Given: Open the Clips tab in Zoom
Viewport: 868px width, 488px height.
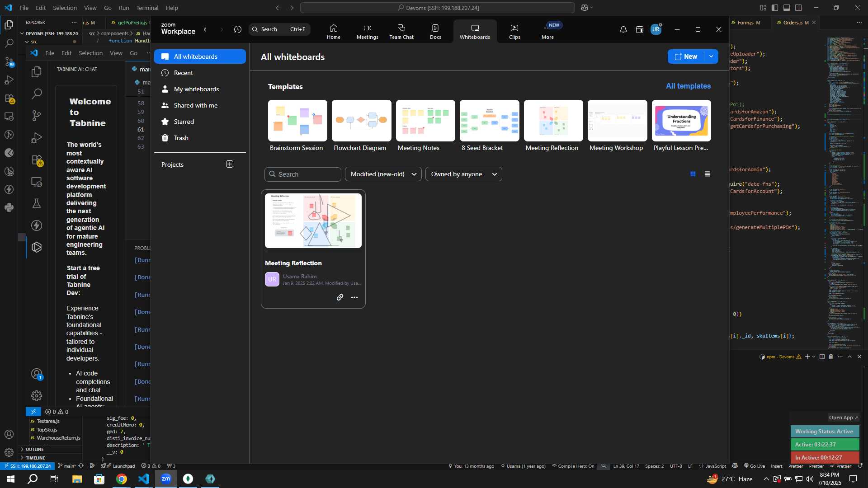Looking at the screenshot, I should tap(514, 32).
